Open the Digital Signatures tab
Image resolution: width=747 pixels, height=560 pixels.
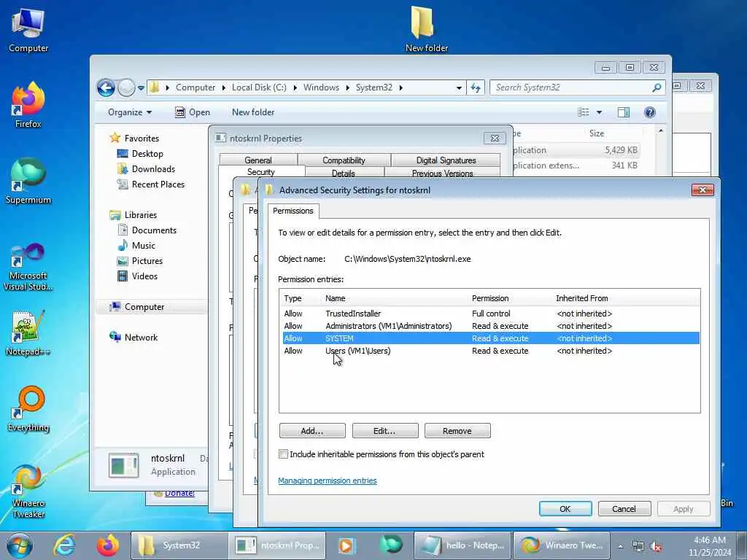pyautogui.click(x=446, y=160)
